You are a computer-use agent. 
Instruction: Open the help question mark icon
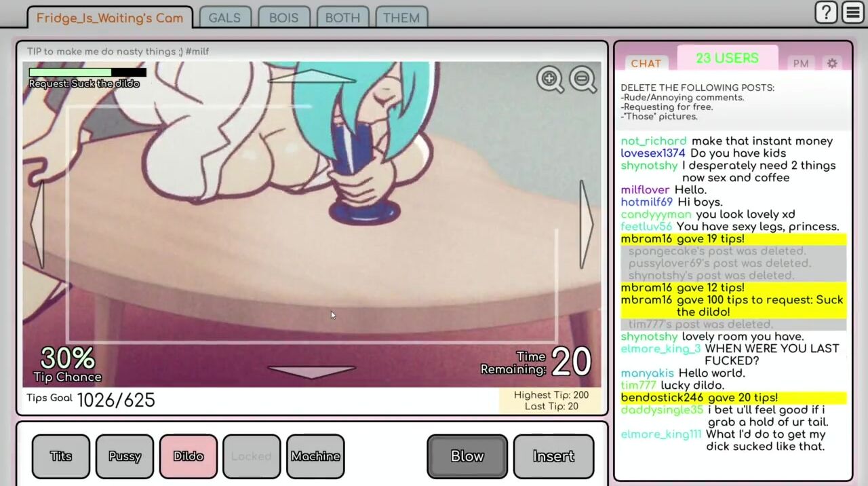pos(826,12)
